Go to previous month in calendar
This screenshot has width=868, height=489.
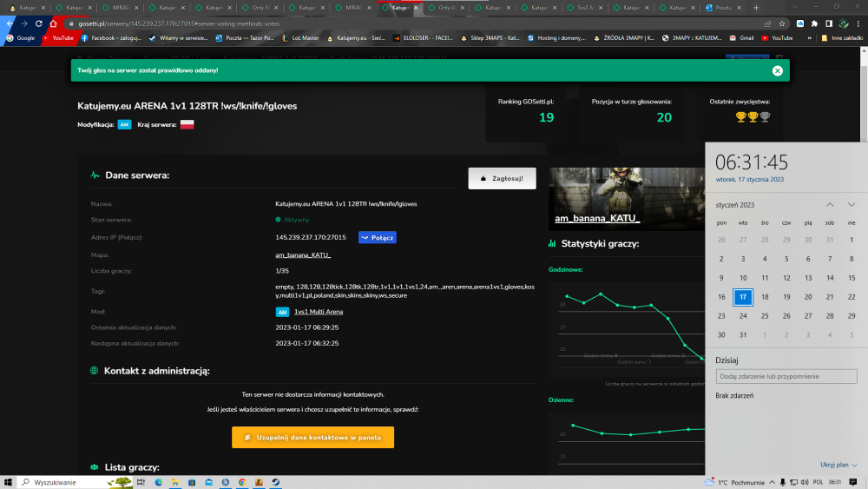pos(830,205)
